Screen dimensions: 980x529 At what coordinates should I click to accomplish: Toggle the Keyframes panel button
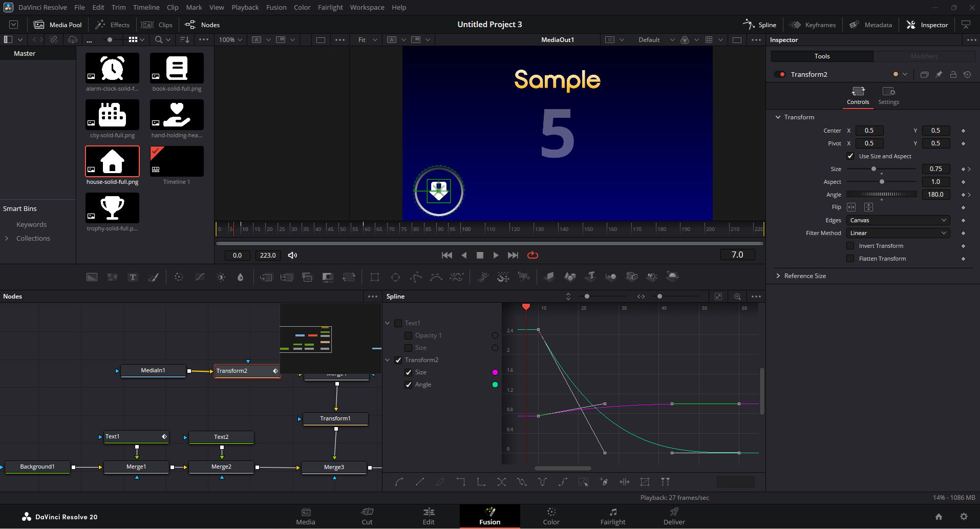813,25
